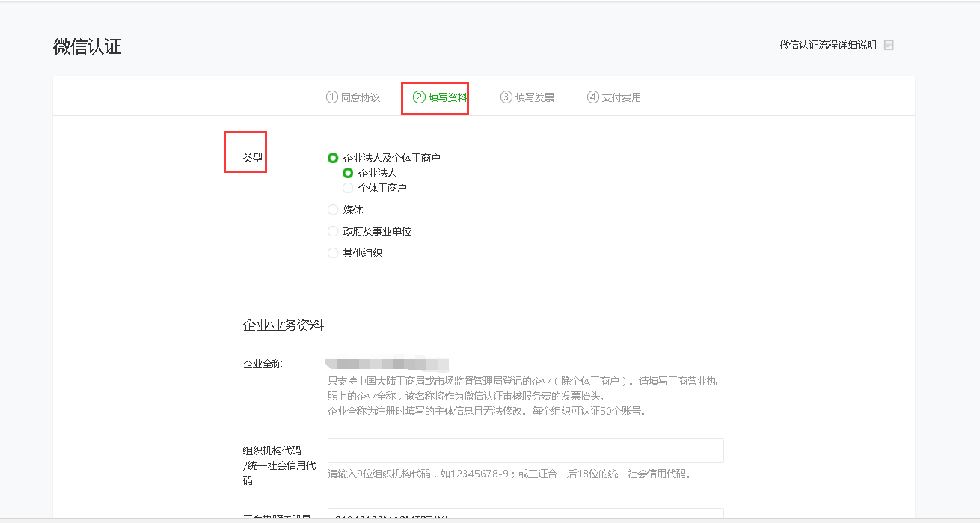Click the 工商执照注册号 field at the bottom

click(525, 515)
